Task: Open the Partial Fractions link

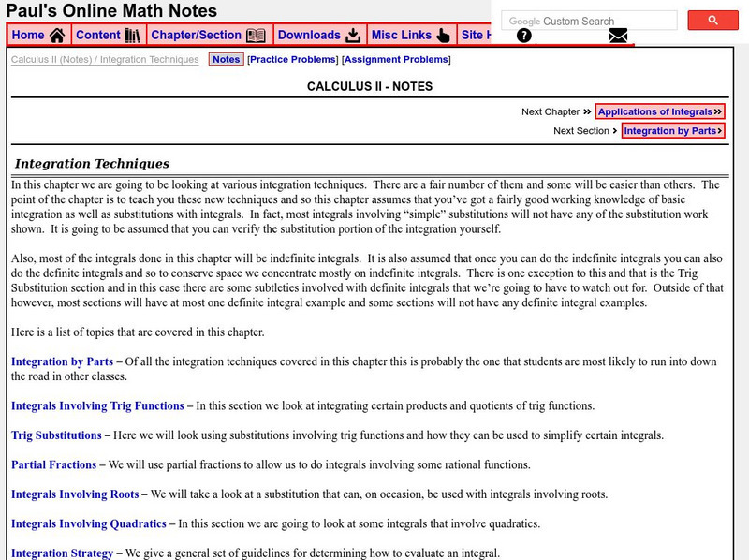Action: point(54,464)
